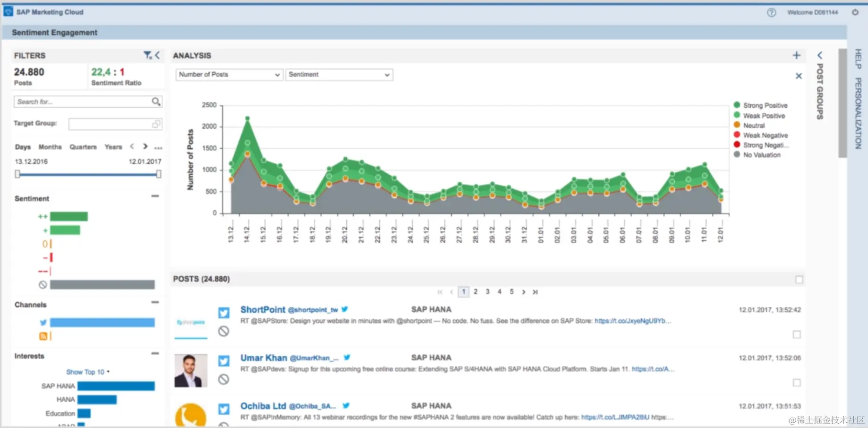The width and height of the screenshot is (868, 428).
Task: Switch time range to Years
Action: coord(113,147)
